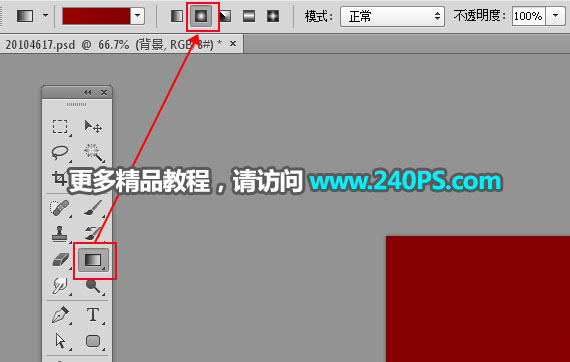Select the Linear Gradient style
This screenshot has height=362, width=570.
pyautogui.click(x=177, y=16)
